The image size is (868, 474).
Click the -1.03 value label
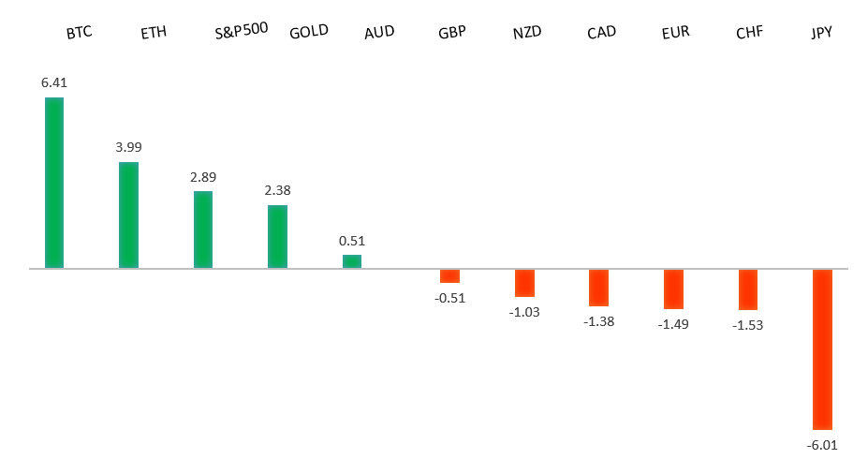(x=524, y=312)
